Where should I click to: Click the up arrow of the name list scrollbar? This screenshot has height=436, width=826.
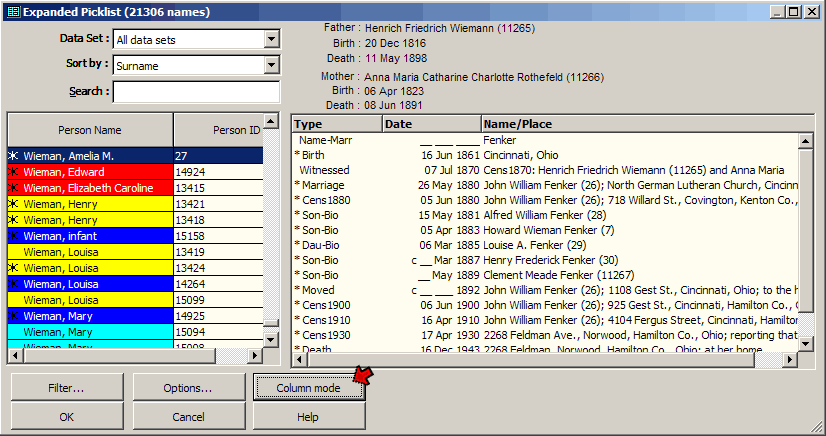pos(271,122)
